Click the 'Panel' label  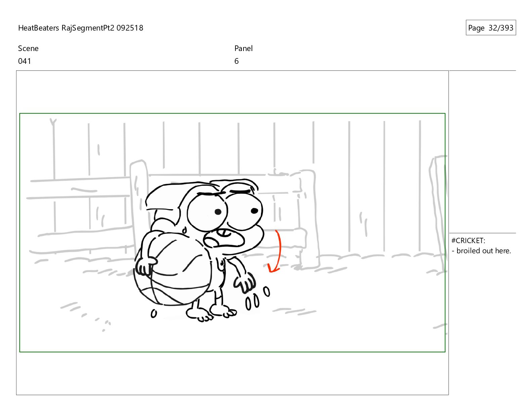coord(243,48)
